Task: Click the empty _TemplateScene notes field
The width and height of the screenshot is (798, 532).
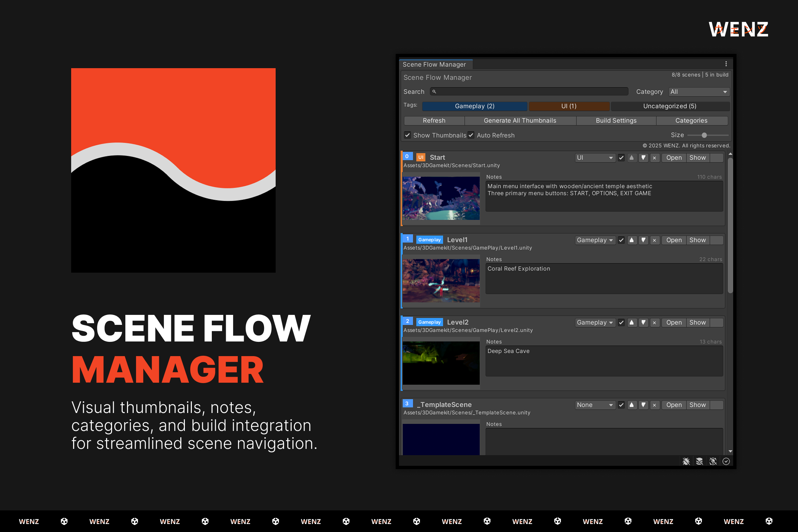Action: 604,442
